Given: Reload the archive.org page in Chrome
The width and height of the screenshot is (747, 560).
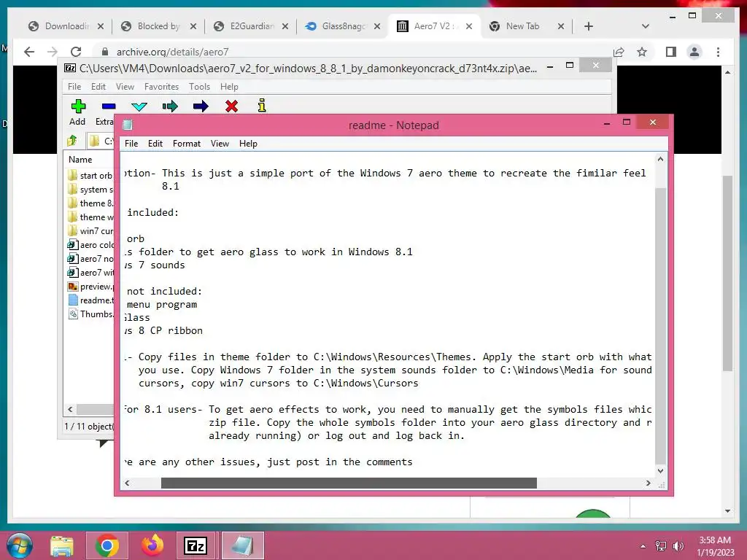Looking at the screenshot, I should pyautogui.click(x=76, y=52).
